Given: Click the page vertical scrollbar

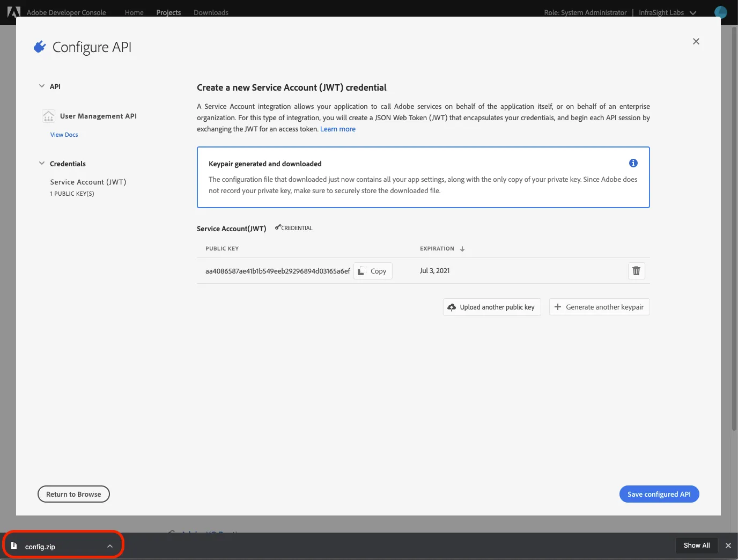Looking at the screenshot, I should 734,228.
